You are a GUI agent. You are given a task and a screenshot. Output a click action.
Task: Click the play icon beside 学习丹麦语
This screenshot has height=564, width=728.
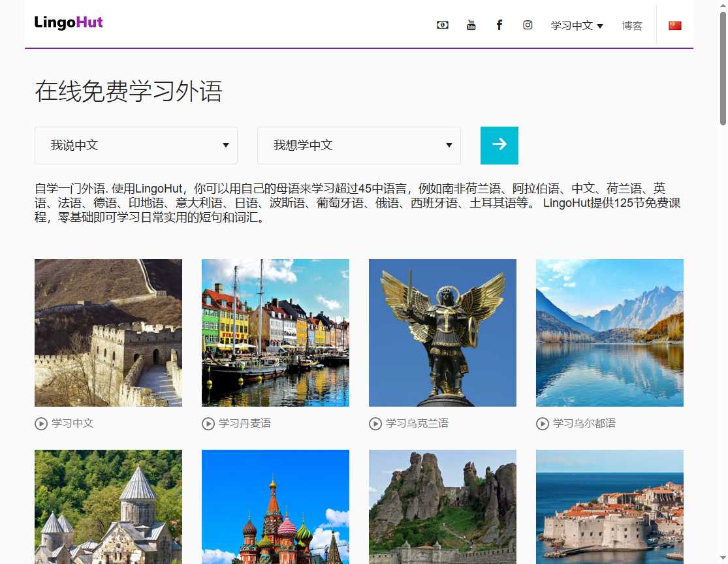pyautogui.click(x=208, y=424)
